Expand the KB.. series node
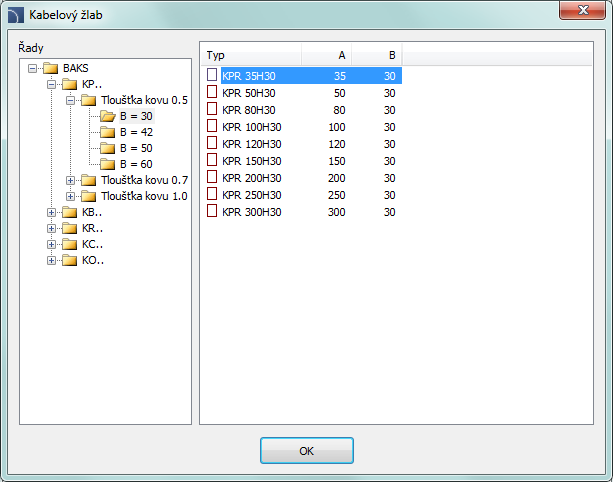The image size is (613, 482). (x=51, y=213)
